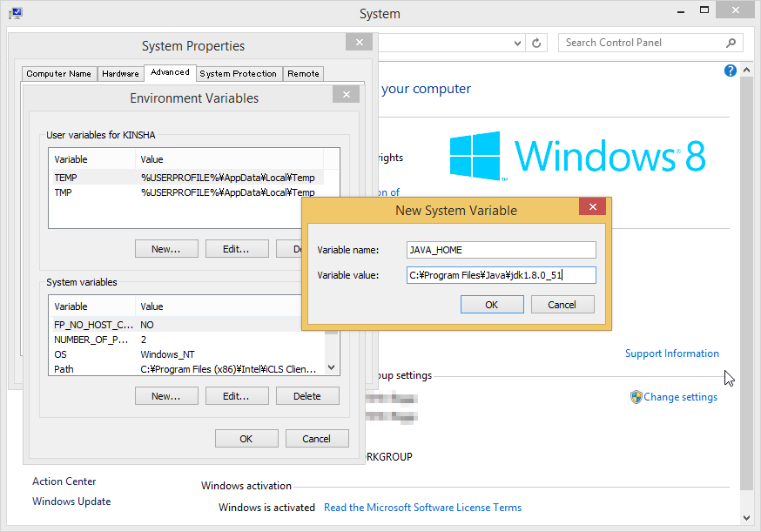The width and height of the screenshot is (761, 532).
Task: Click Variable column header in User variables
Action: pyautogui.click(x=92, y=159)
